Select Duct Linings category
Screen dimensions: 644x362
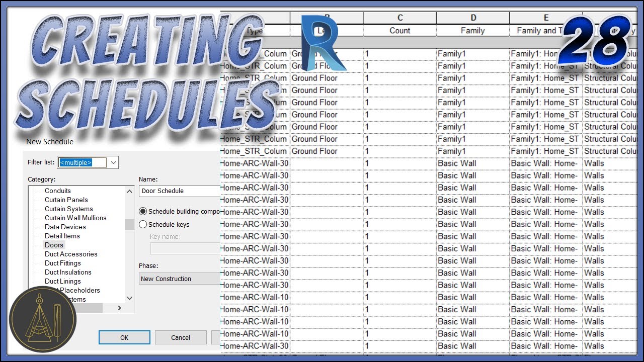coord(63,282)
